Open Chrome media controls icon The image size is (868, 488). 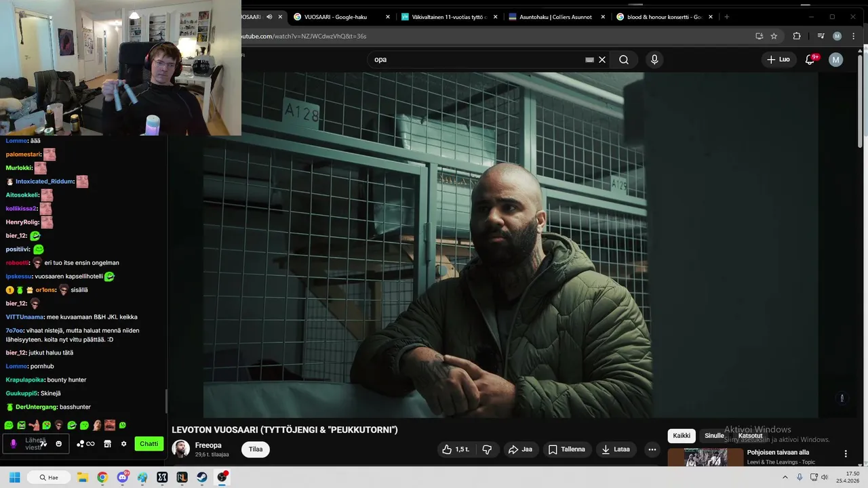coord(821,36)
